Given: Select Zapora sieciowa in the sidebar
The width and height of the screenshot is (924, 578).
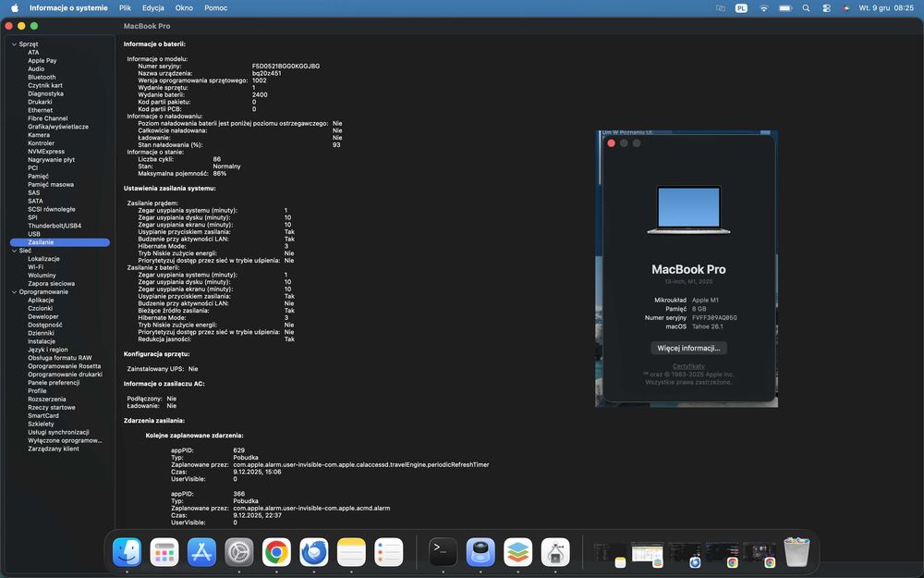Looking at the screenshot, I should click(x=51, y=284).
